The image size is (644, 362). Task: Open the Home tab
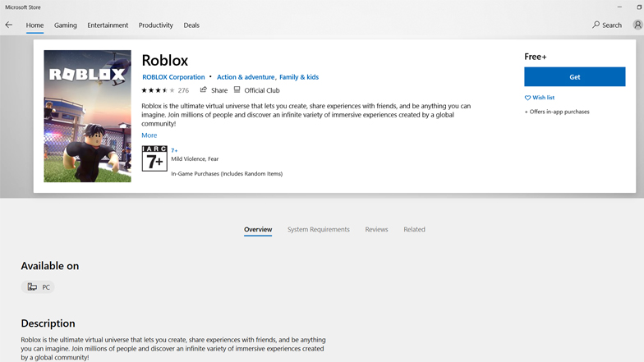(34, 25)
